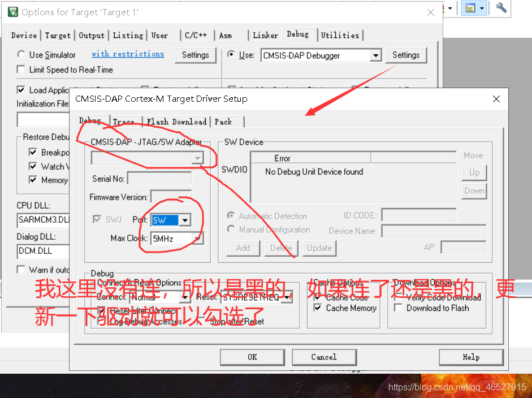Click the Firmware Version field
Image resolution: width=532 pixels, height=398 pixels.
[x=171, y=197]
